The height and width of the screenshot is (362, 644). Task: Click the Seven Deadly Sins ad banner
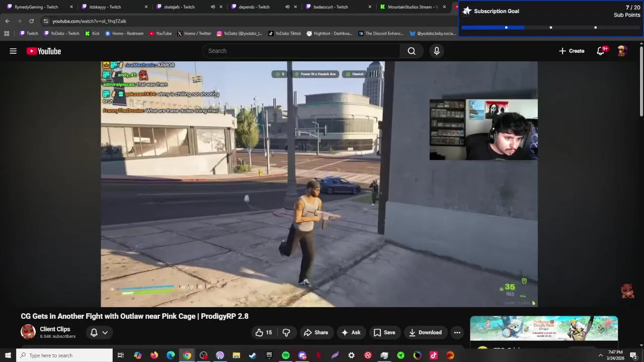tap(543, 328)
